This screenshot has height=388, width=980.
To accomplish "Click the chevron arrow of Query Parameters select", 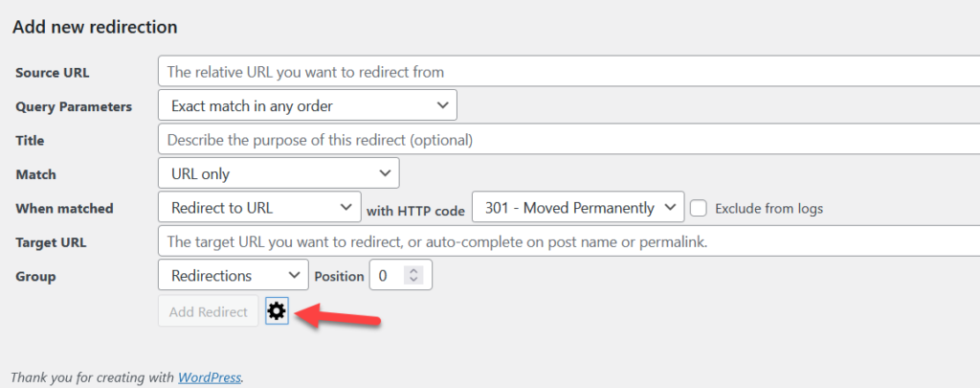I will tap(442, 105).
